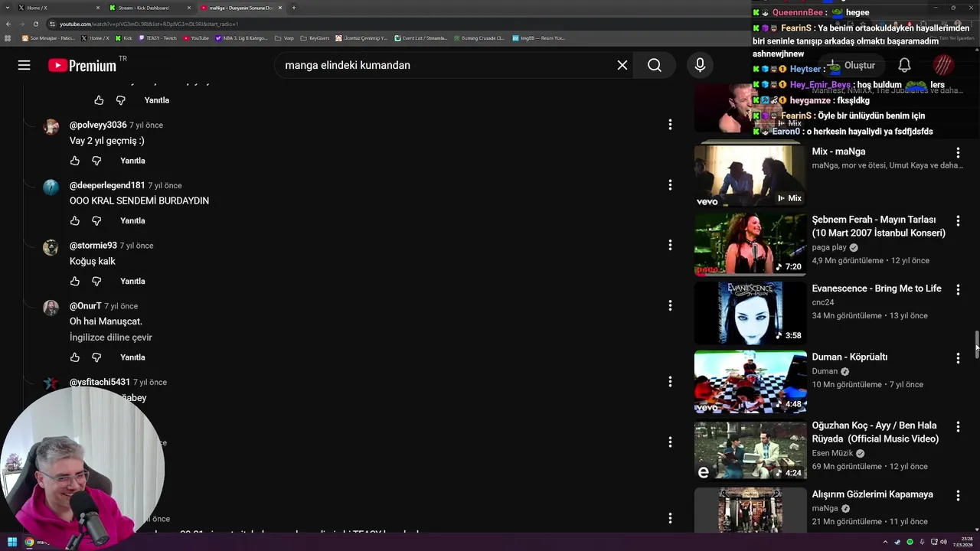Translate @OnurT comment via 'İngilizce diline çevir'
The image size is (980, 551).
(111, 337)
